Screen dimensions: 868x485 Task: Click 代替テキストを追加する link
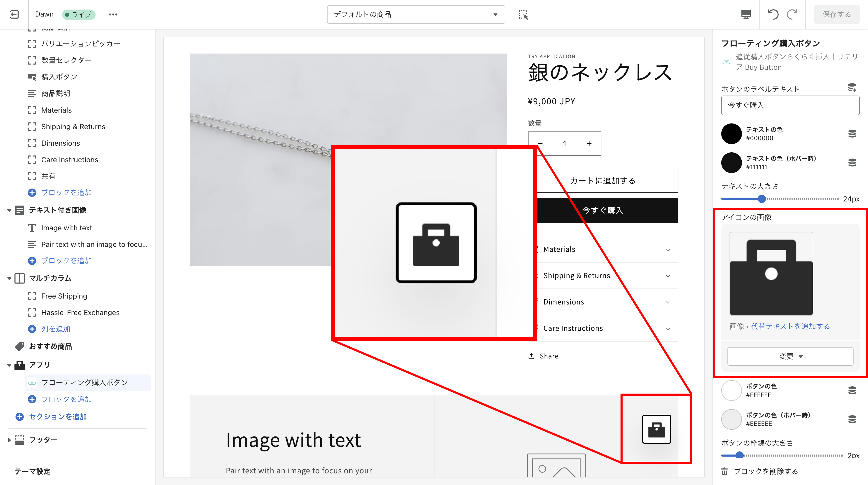coord(790,326)
